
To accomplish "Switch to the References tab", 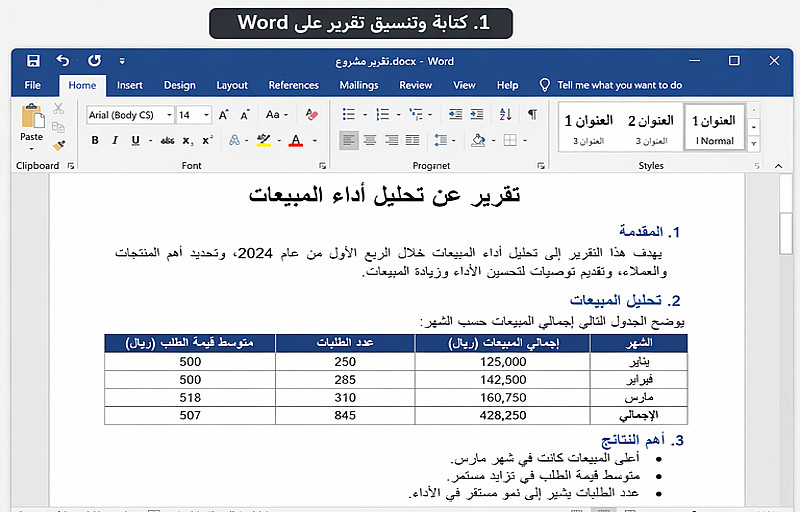I will click(293, 85).
